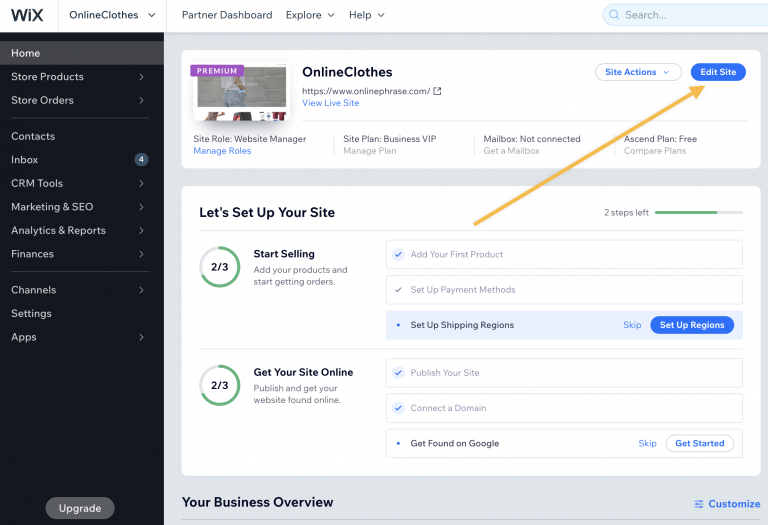Click the Customize sliders icon
Screen dimensions: 768x525
click(x=698, y=504)
